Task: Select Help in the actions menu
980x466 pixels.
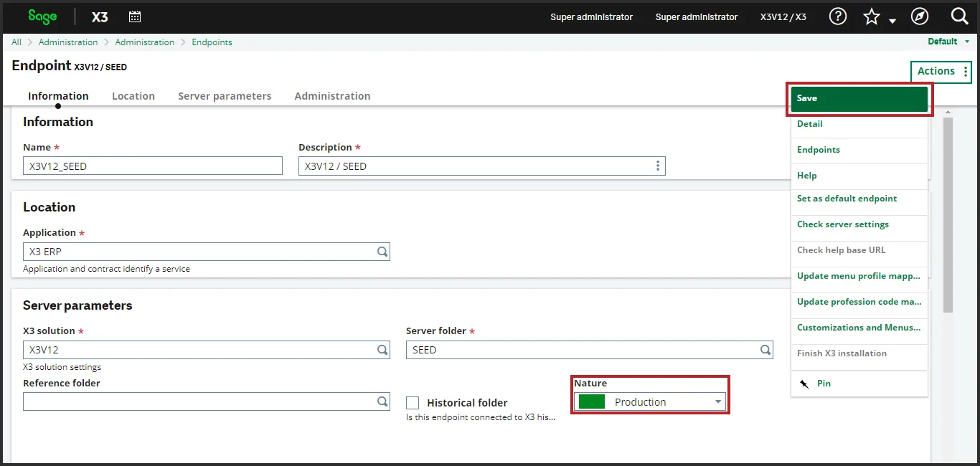Action: click(x=859, y=176)
